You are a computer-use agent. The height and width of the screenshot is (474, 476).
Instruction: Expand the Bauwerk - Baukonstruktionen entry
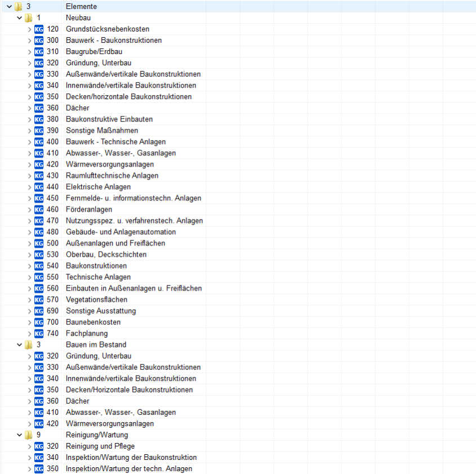(29, 41)
